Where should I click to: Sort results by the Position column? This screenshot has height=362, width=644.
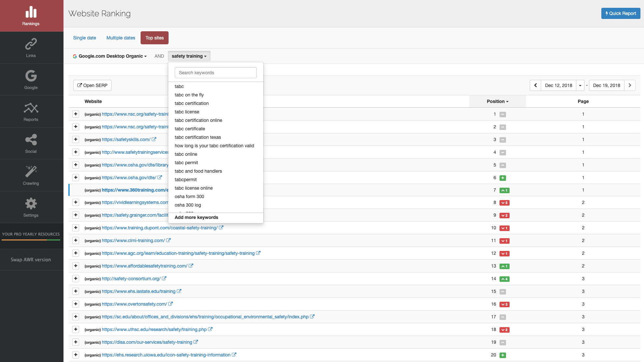(x=497, y=101)
